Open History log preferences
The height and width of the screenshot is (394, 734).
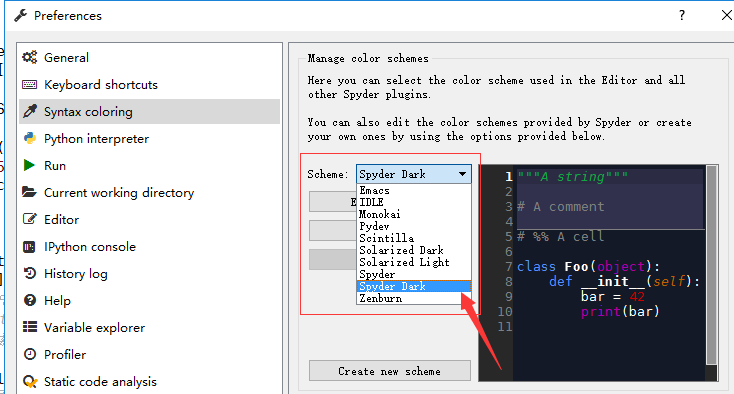pyautogui.click(x=149, y=274)
